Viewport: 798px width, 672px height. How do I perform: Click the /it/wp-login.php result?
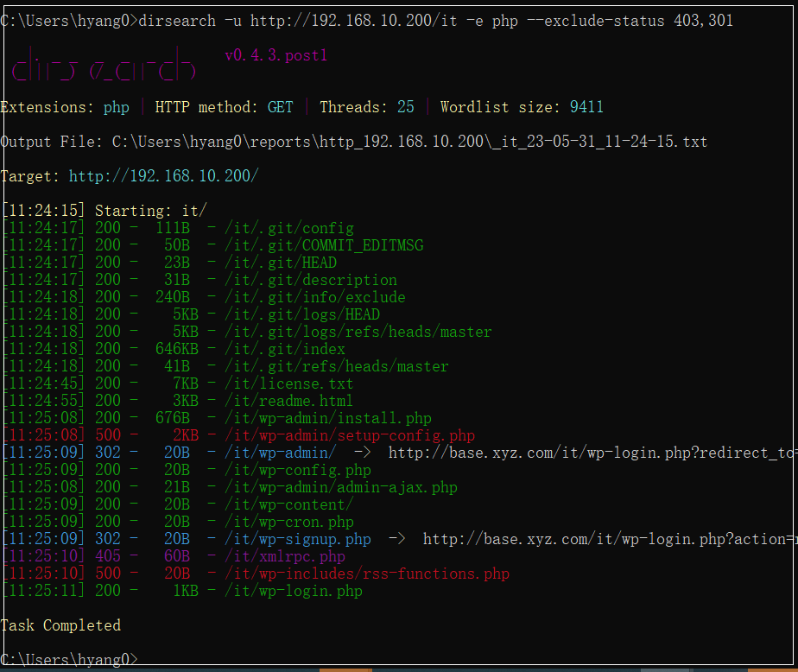click(294, 591)
